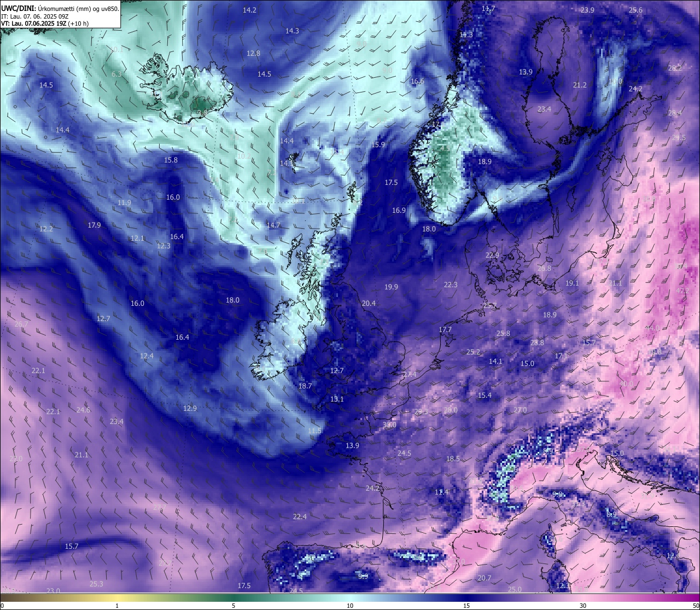The width and height of the screenshot is (700, 610).
Task: Click the map value 14.3
Action: 292,31
